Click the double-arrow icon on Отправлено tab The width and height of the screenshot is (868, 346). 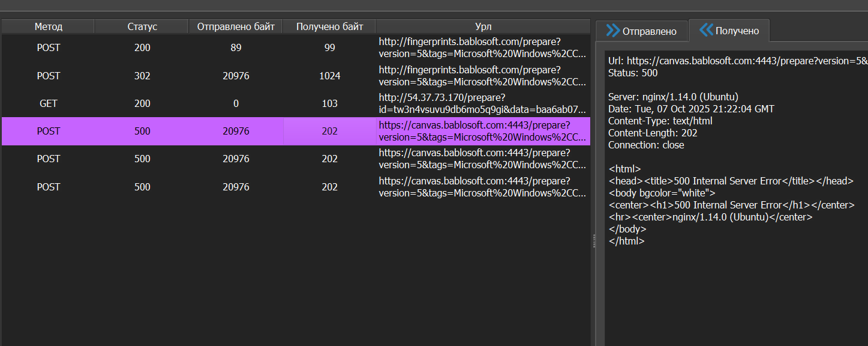[x=612, y=31]
